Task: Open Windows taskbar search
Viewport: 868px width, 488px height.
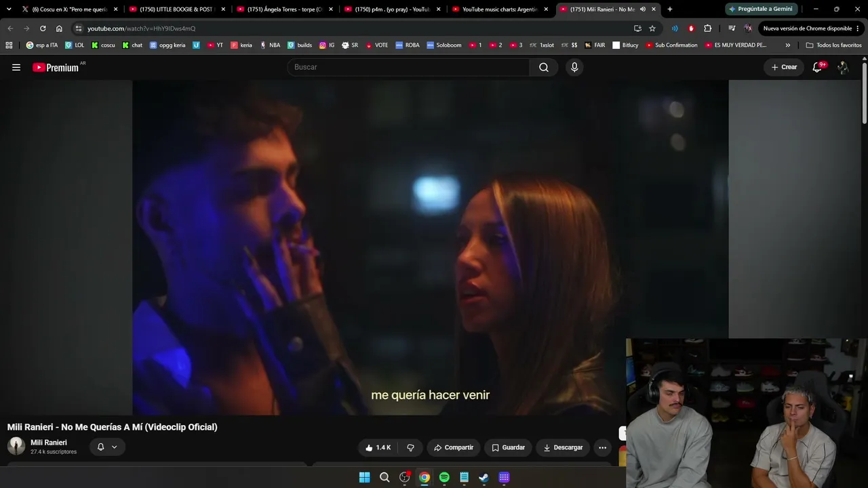Action: [x=384, y=477]
